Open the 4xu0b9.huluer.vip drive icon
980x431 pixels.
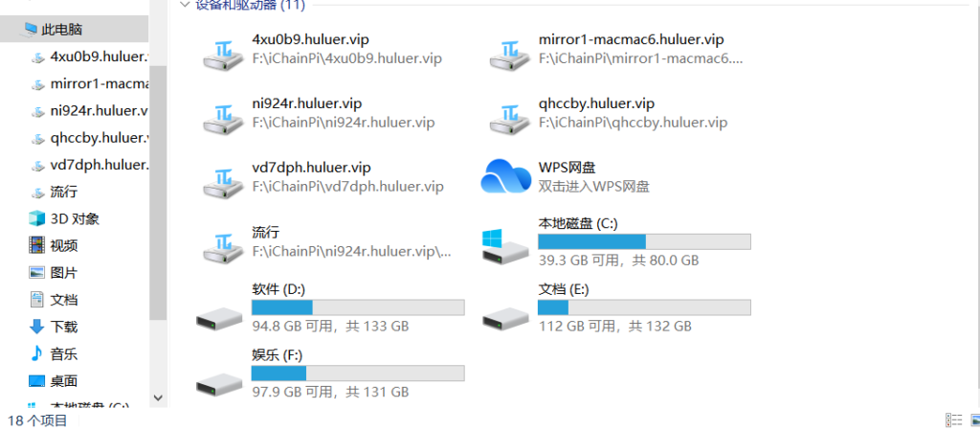[224, 54]
